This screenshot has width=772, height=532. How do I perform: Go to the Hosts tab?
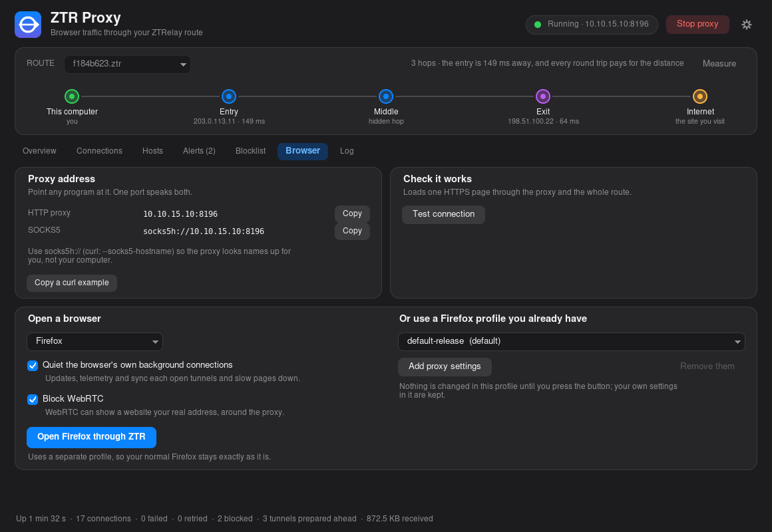152,151
